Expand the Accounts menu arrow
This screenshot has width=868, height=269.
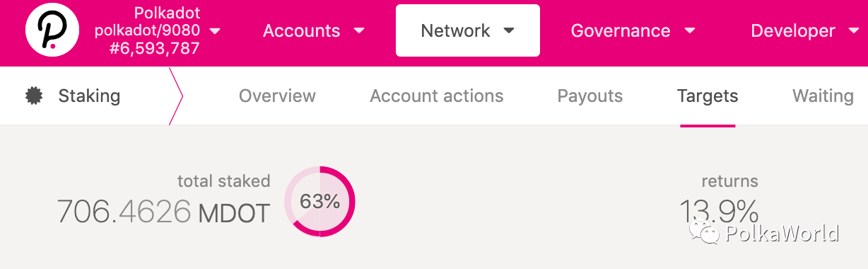coord(359,31)
